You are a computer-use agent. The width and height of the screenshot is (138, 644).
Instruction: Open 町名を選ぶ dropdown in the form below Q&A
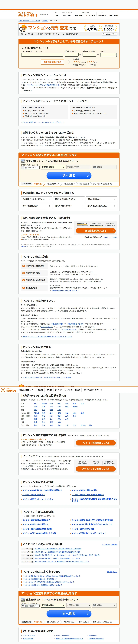[x=104, y=605]
